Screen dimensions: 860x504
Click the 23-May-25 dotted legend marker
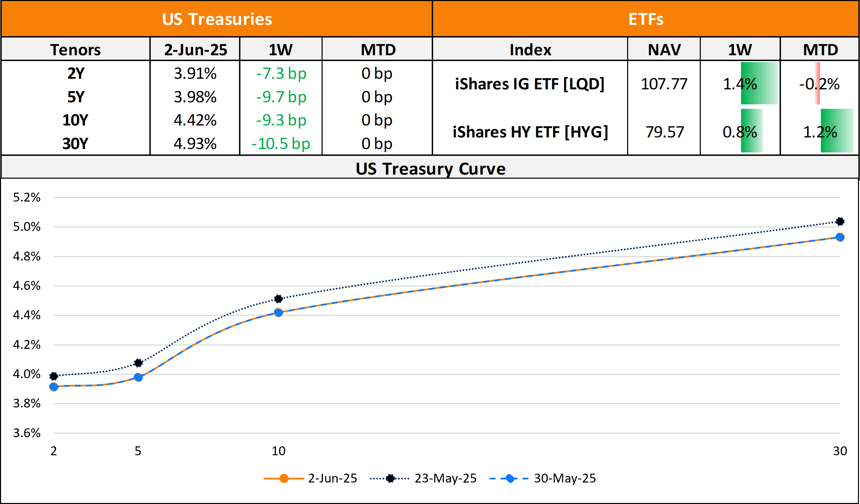click(x=390, y=478)
